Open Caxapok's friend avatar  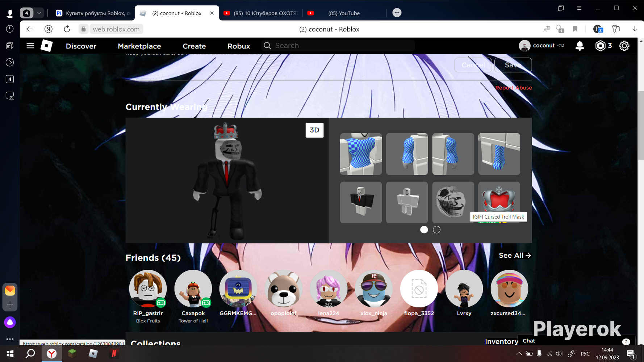tap(193, 289)
